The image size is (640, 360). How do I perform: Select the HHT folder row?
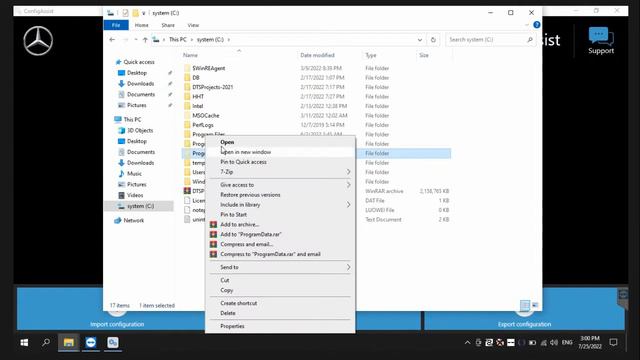point(316,96)
